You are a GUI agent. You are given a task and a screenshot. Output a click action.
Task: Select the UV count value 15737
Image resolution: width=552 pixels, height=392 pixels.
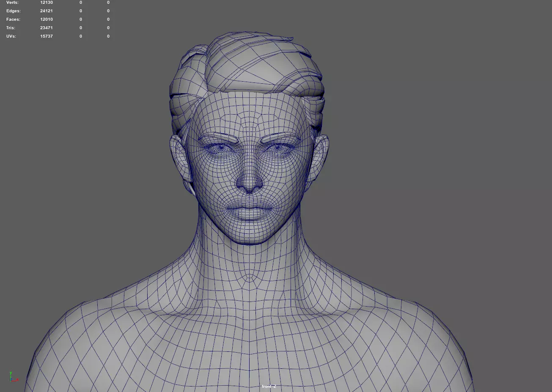(x=47, y=36)
